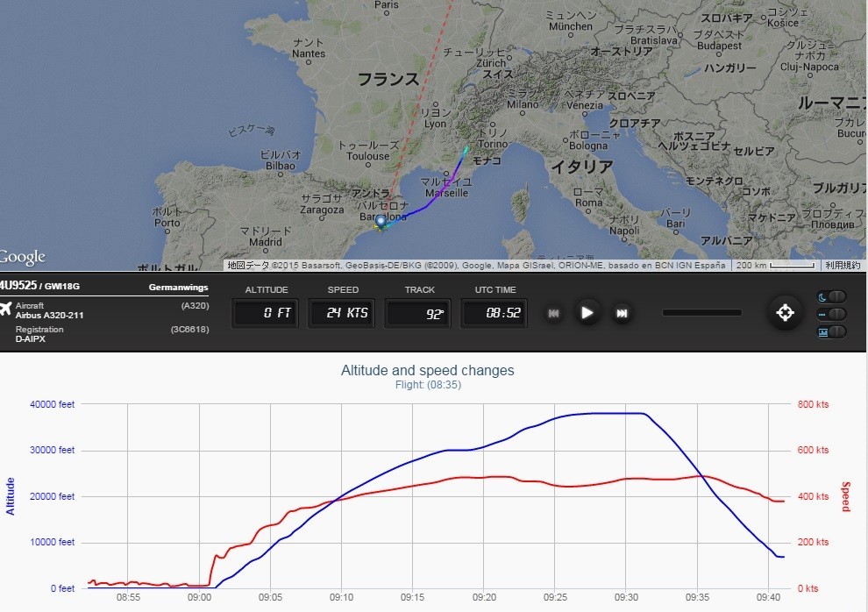The width and height of the screenshot is (868, 612).
Task: Click the UTC TIME readout display
Action: pos(494,313)
